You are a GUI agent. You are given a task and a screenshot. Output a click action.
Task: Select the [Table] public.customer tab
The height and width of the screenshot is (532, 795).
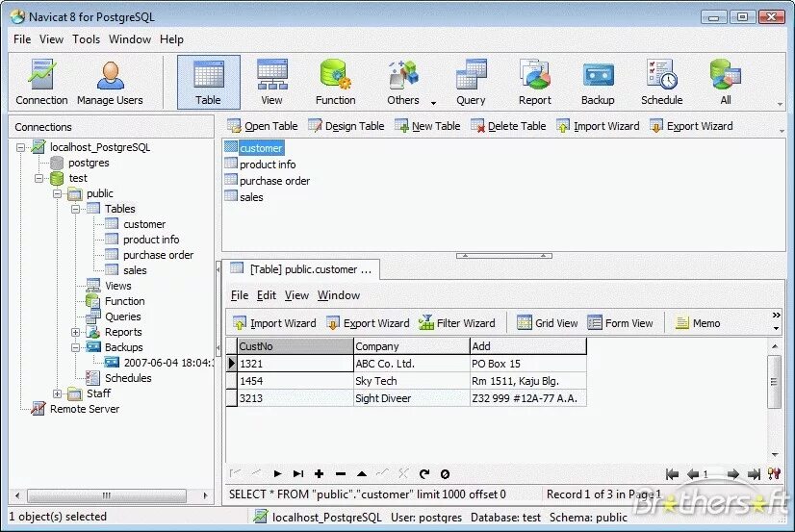(x=301, y=269)
